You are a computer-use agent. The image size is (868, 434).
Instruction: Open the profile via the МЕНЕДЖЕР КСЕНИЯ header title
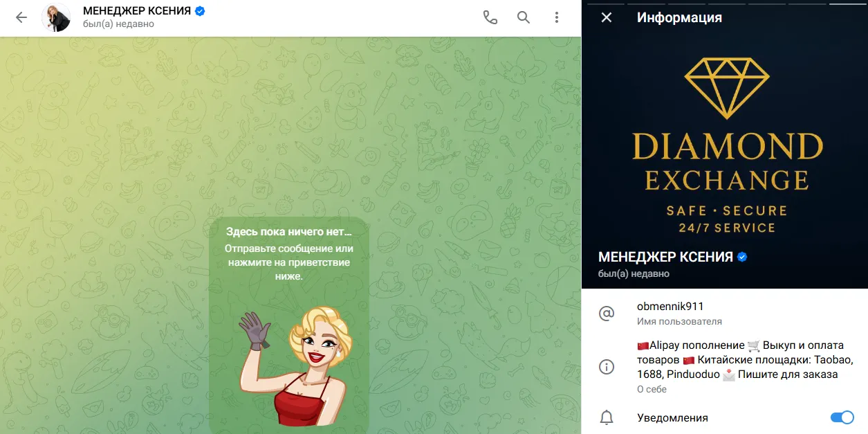(x=136, y=11)
